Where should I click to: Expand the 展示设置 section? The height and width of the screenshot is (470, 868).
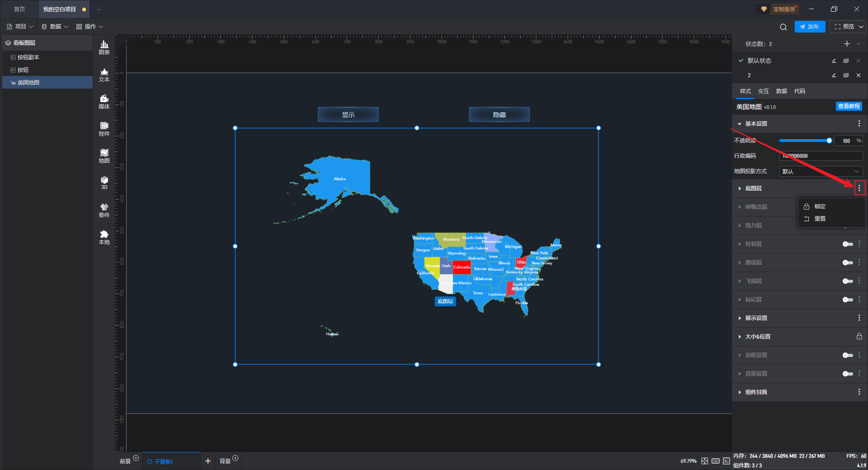pyautogui.click(x=756, y=318)
